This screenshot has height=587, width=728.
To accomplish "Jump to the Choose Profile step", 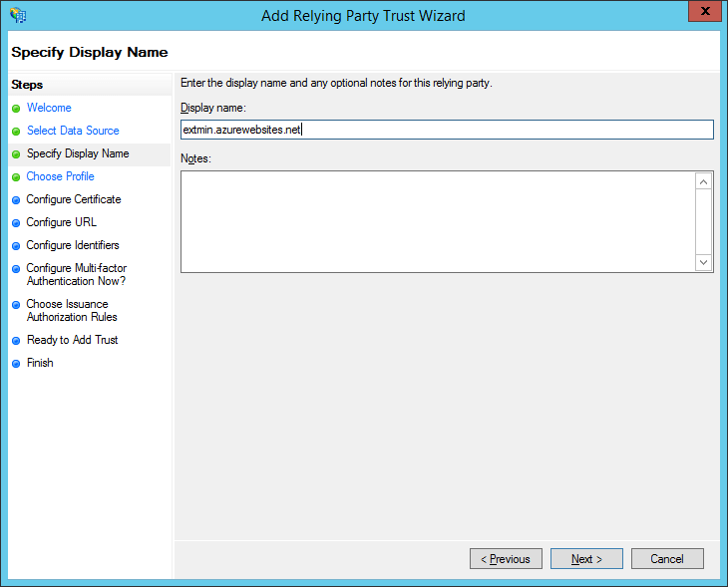I will 61,176.
